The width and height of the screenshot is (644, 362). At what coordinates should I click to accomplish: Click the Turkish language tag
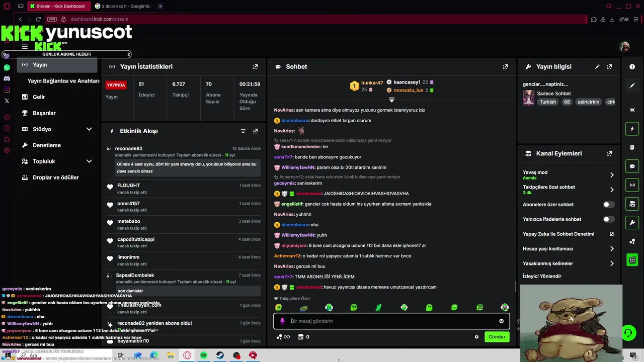tap(548, 102)
